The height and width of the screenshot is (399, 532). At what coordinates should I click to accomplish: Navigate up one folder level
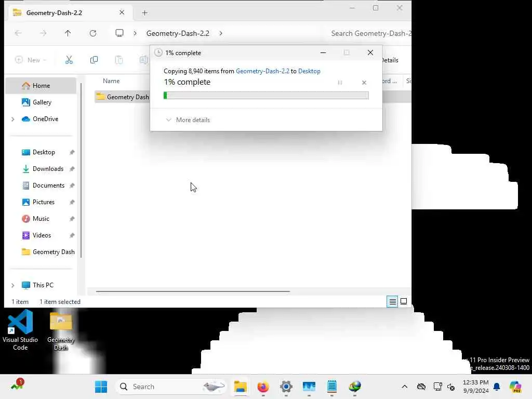68,33
